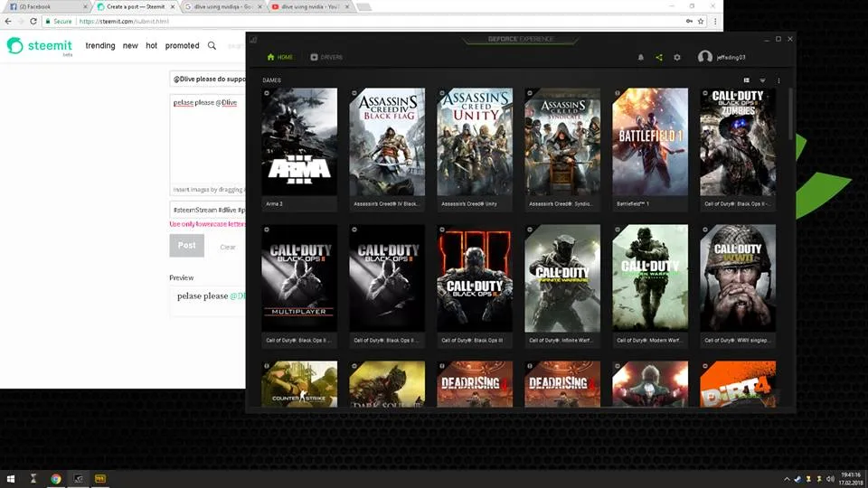This screenshot has width=868, height=488.
Task: Click the taskbar clock and date
Action: [x=851, y=479]
